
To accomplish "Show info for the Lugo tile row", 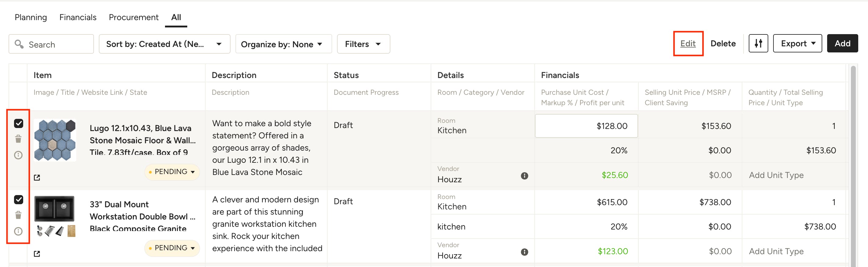I will pyautogui.click(x=19, y=155).
